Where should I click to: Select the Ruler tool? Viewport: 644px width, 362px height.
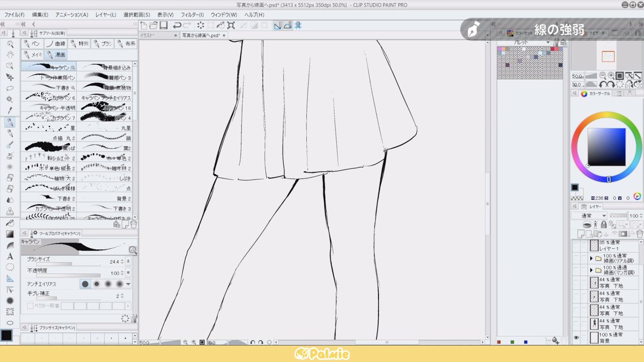10,278
